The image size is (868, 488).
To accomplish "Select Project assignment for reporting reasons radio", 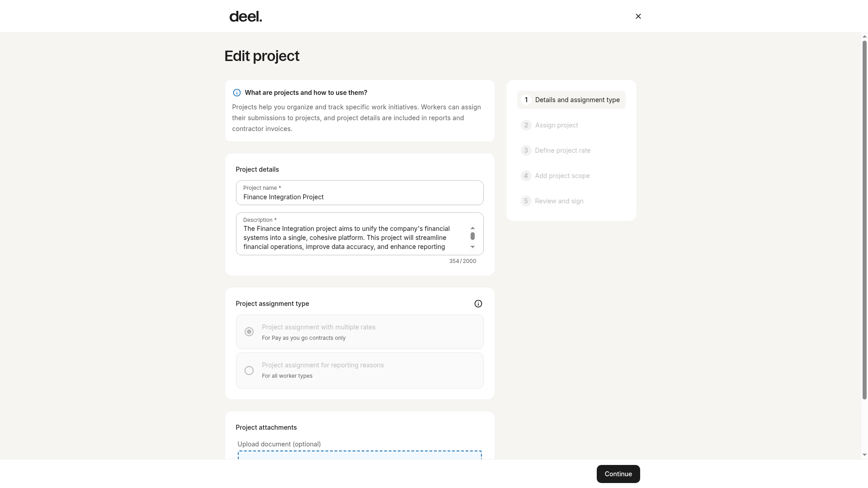I will point(249,371).
